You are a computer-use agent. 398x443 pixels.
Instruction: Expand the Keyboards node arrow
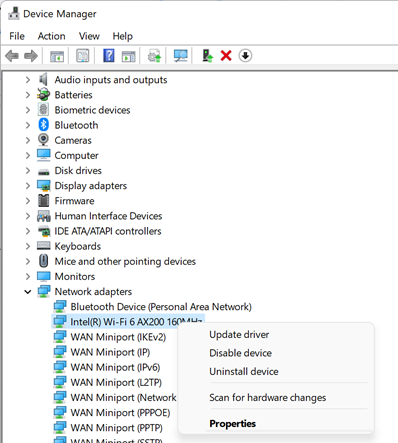(x=28, y=246)
